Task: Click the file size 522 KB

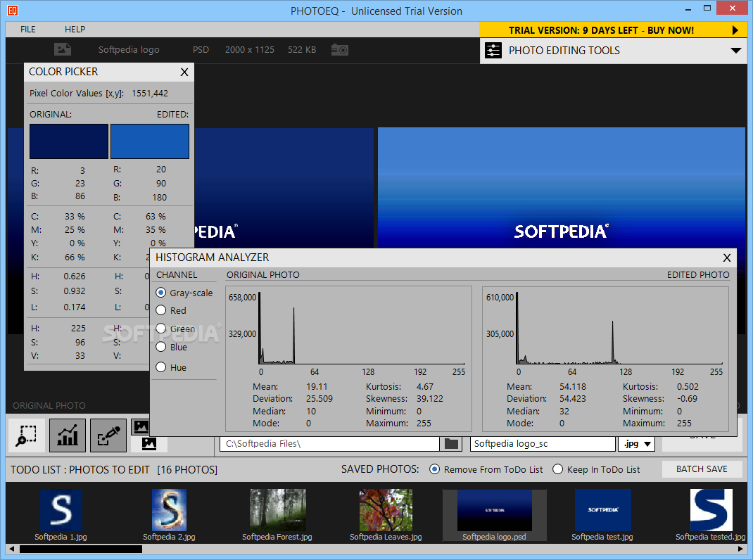Action: [x=302, y=49]
